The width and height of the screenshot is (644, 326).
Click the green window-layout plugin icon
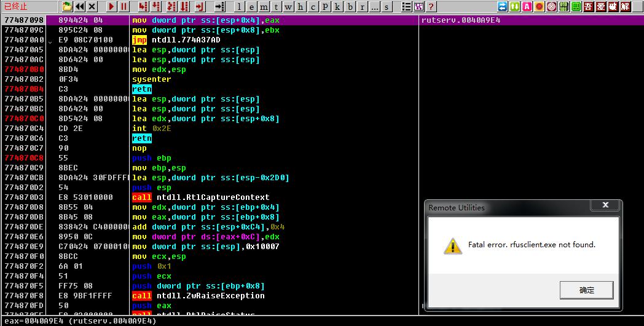click(x=576, y=7)
